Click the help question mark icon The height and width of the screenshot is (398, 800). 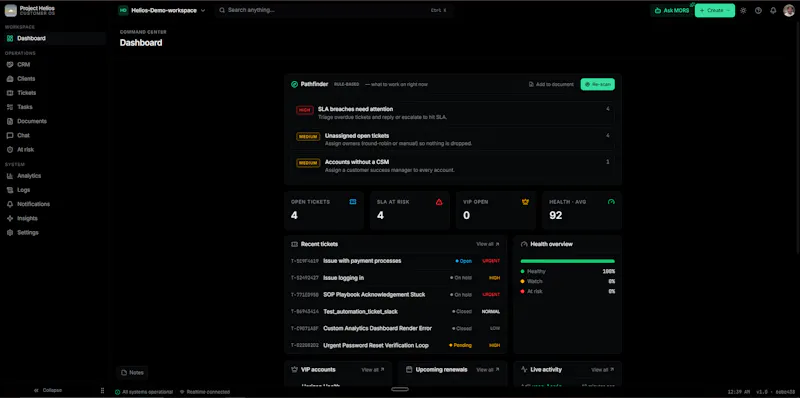(758, 10)
